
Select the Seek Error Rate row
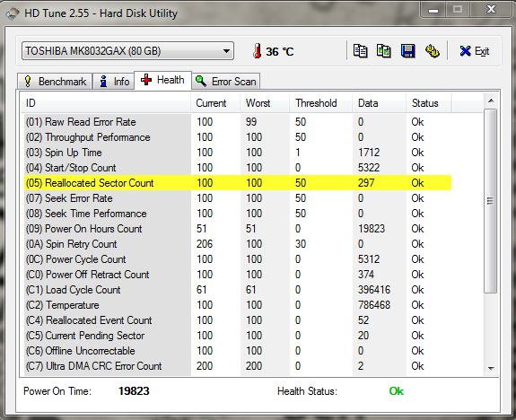(x=238, y=198)
